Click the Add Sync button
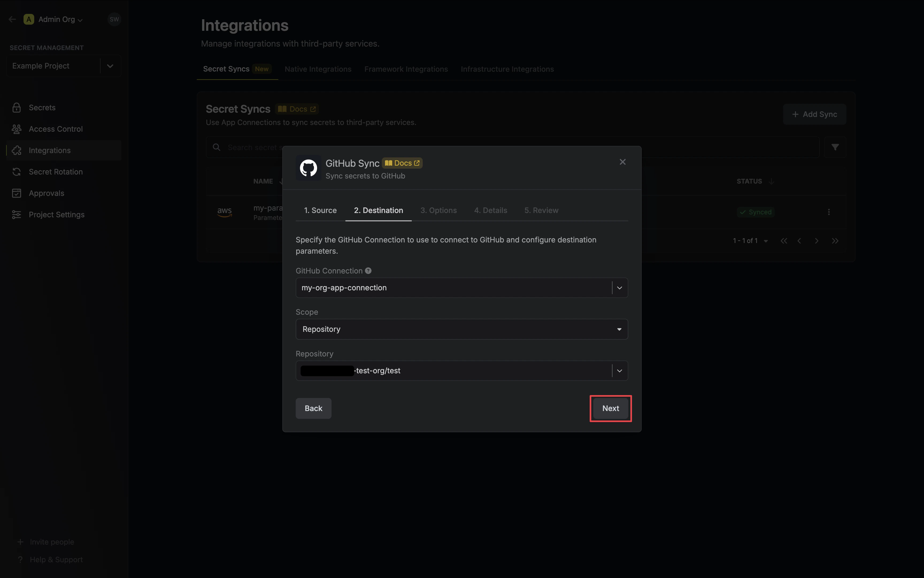Image resolution: width=924 pixels, height=578 pixels. coord(814,114)
